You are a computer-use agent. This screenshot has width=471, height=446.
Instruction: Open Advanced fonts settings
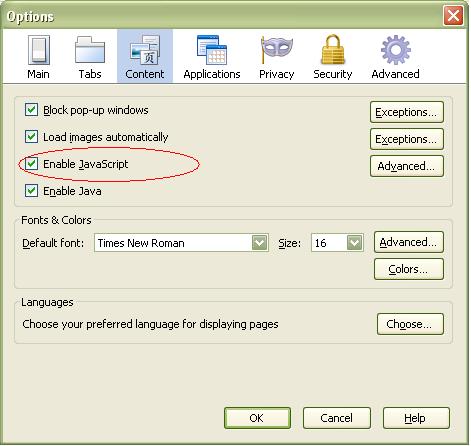[409, 242]
